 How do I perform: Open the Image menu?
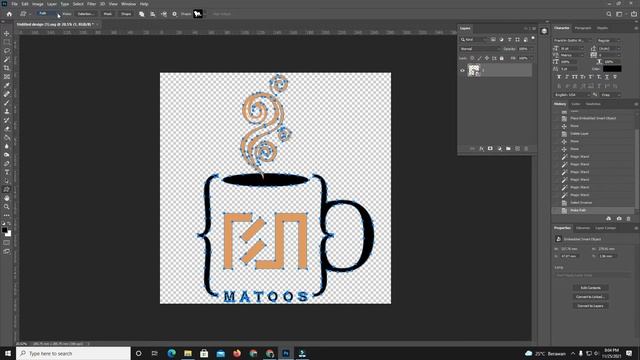[x=38, y=4]
